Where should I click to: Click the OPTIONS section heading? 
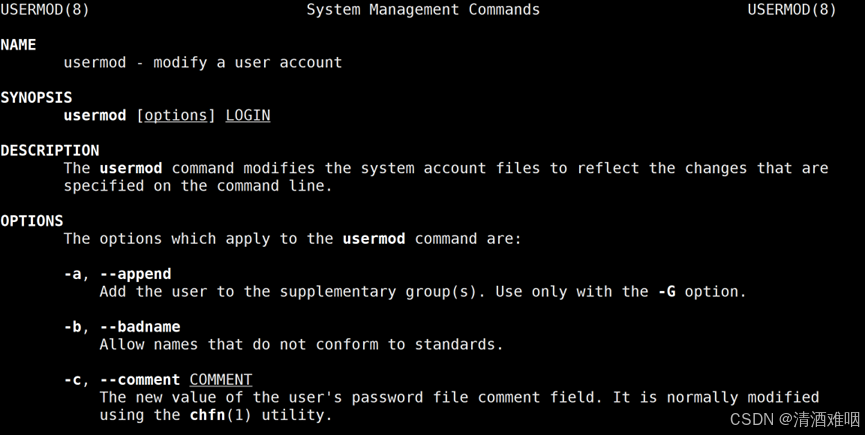tap(31, 221)
